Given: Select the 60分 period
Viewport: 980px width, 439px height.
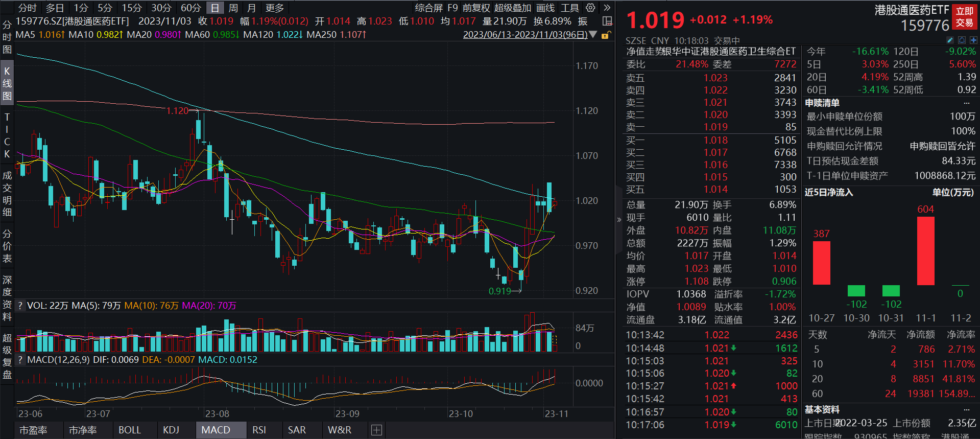Looking at the screenshot, I should [191, 8].
